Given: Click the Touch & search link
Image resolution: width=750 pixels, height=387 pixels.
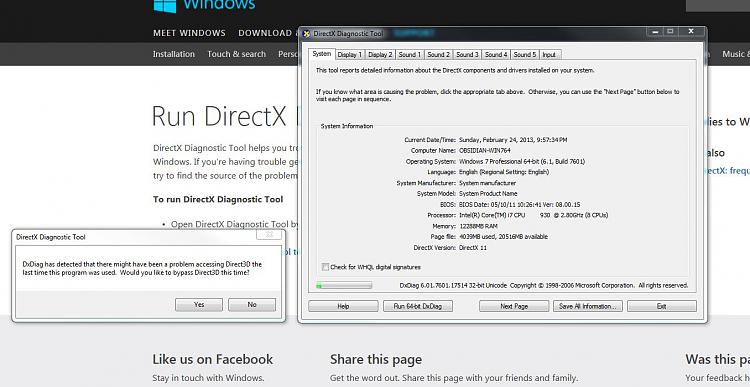Looking at the screenshot, I should 236,54.
